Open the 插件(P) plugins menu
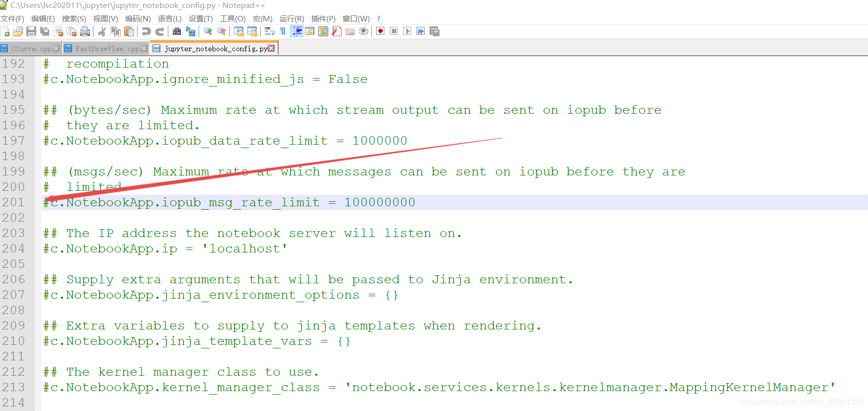 click(x=323, y=18)
